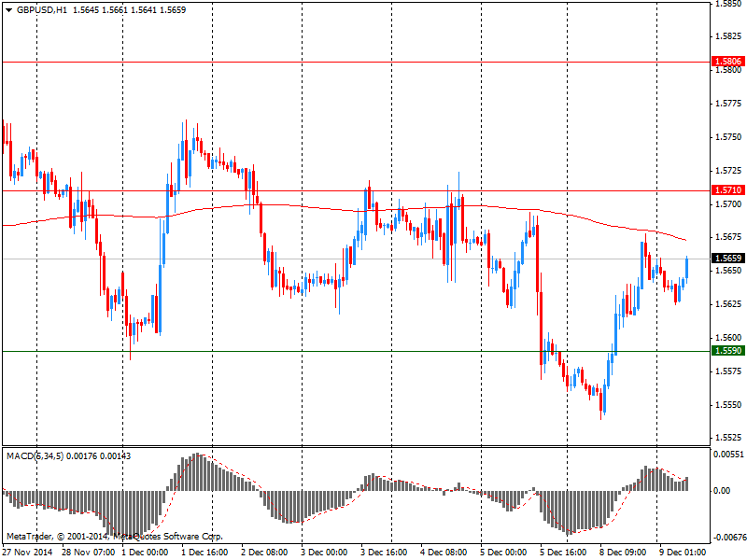Viewport: 747px width, 560px height.
Task: Click the 5 Dec 16:00 time label
Action: pyautogui.click(x=563, y=552)
